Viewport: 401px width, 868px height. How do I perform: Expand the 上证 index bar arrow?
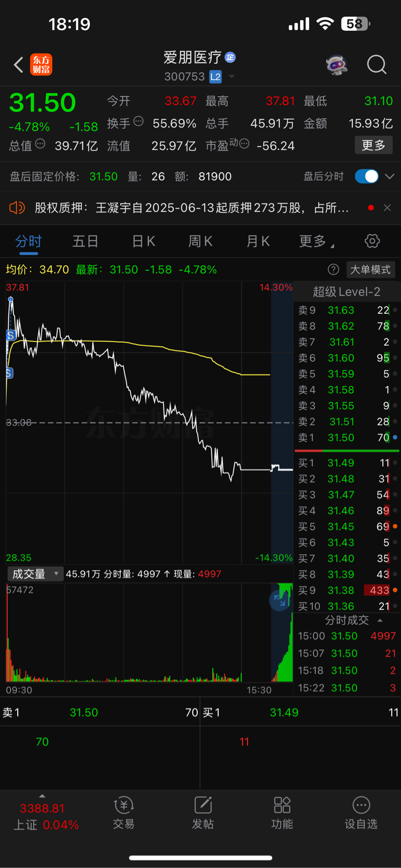pyautogui.click(x=42, y=796)
